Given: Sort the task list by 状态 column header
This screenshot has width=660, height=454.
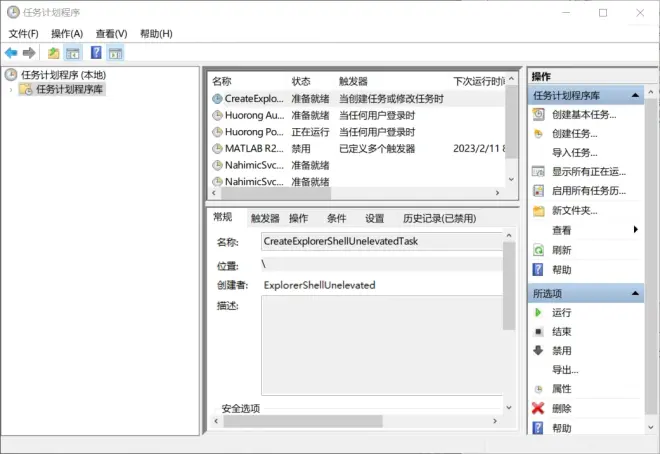Looking at the screenshot, I should click(301, 81).
